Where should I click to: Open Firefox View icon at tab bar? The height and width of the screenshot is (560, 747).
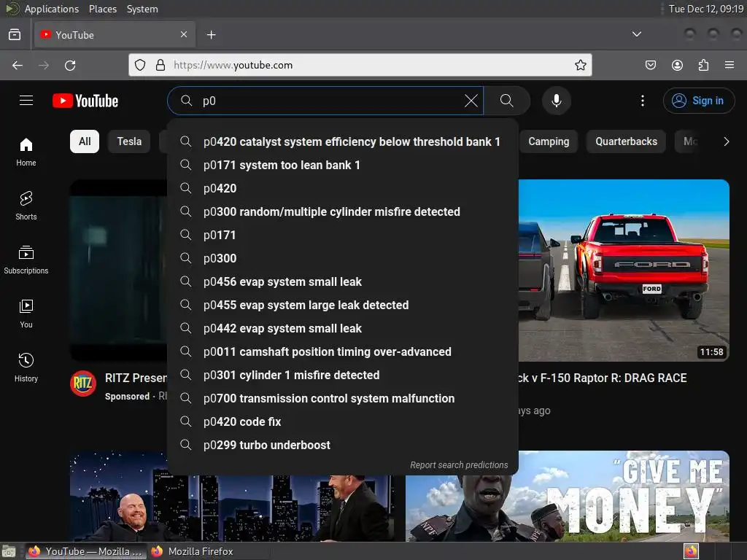(15, 35)
